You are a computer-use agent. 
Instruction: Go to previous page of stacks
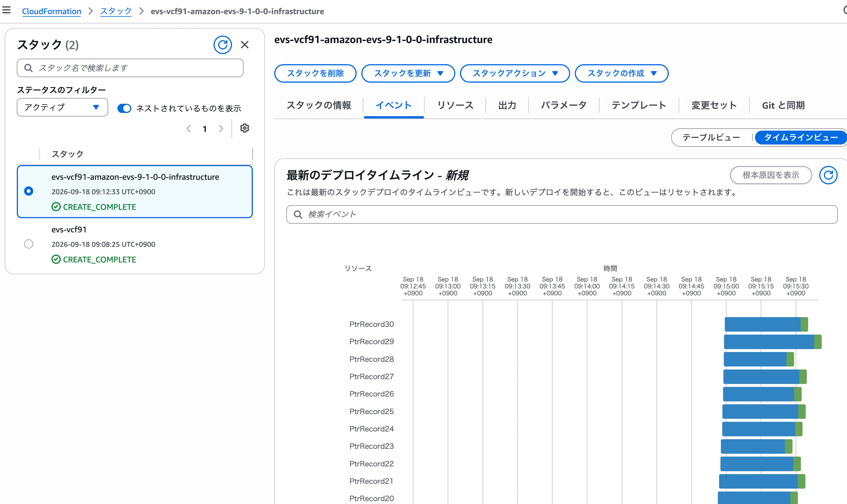pos(189,129)
